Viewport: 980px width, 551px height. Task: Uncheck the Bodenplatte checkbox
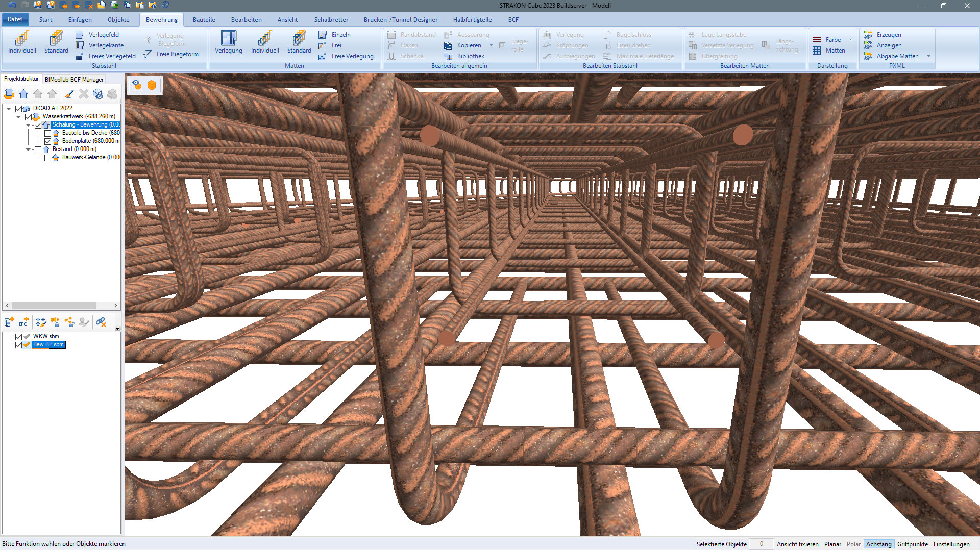pyautogui.click(x=47, y=141)
